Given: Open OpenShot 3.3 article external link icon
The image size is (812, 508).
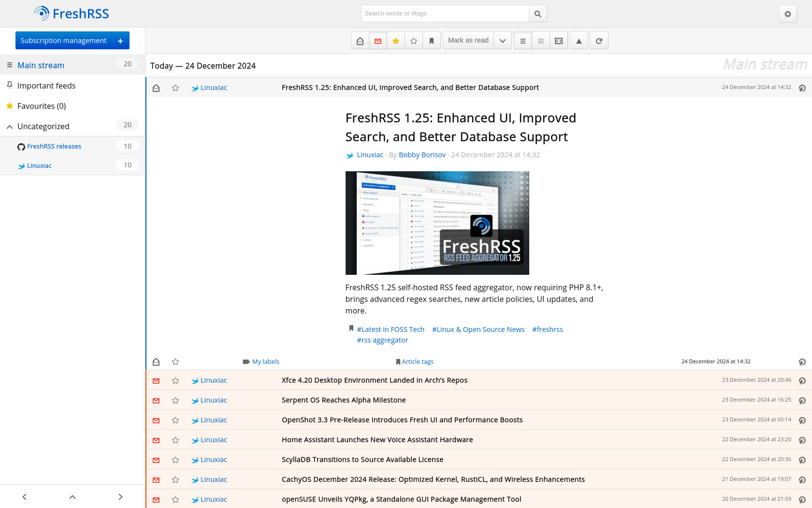Looking at the screenshot, I should (802, 420).
